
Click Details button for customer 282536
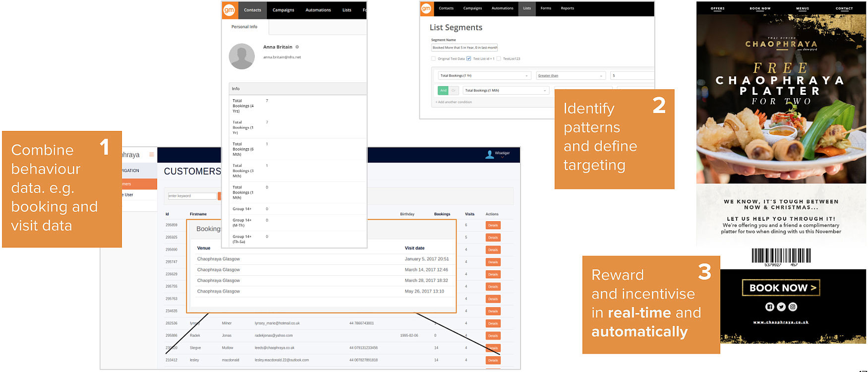coord(493,323)
